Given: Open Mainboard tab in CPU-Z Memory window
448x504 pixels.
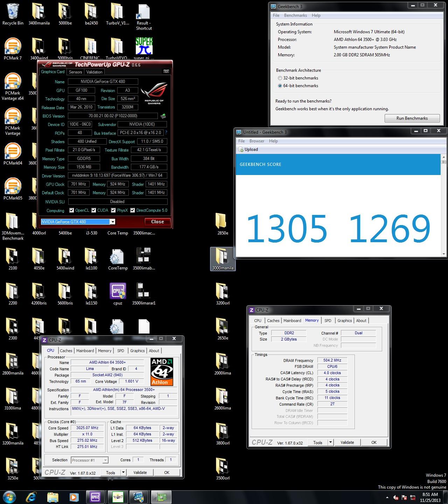Looking at the screenshot, I should pos(292,321).
